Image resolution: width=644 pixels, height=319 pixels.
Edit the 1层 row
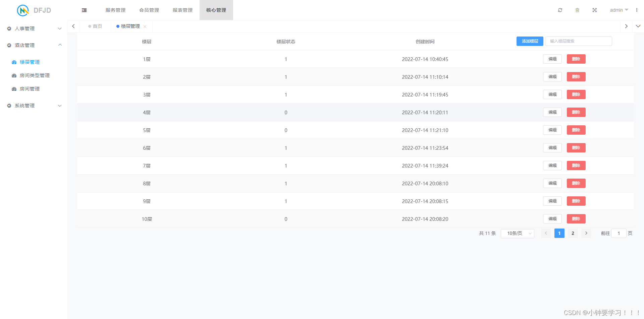552,59
